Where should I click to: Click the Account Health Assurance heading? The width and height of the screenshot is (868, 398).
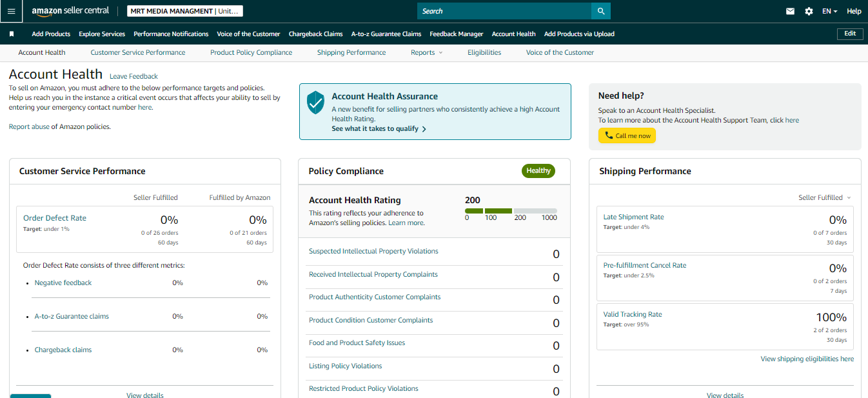pyautogui.click(x=385, y=96)
